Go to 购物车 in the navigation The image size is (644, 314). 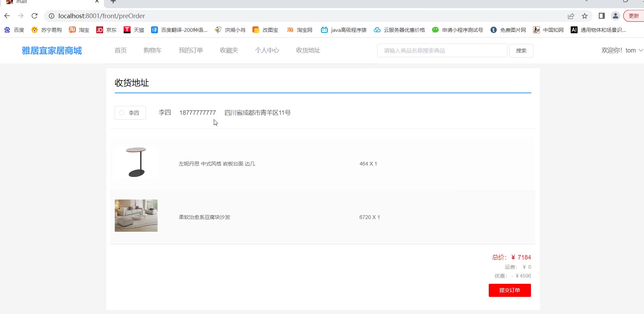click(152, 50)
